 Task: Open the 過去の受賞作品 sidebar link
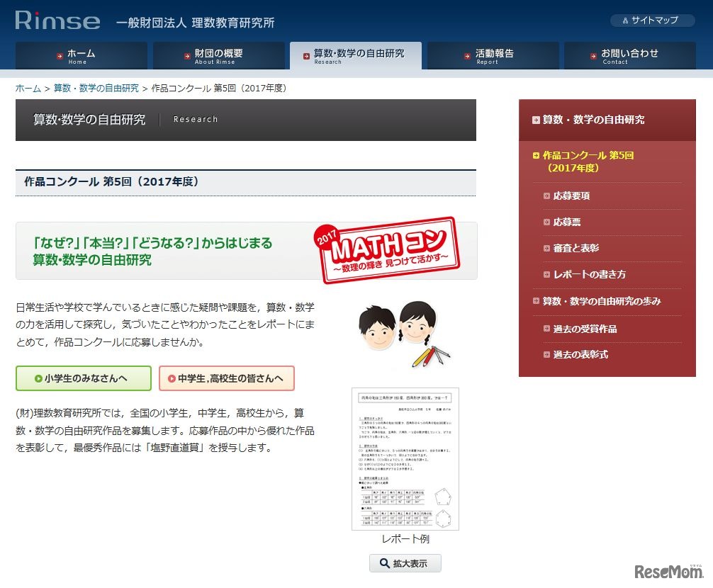pos(585,329)
